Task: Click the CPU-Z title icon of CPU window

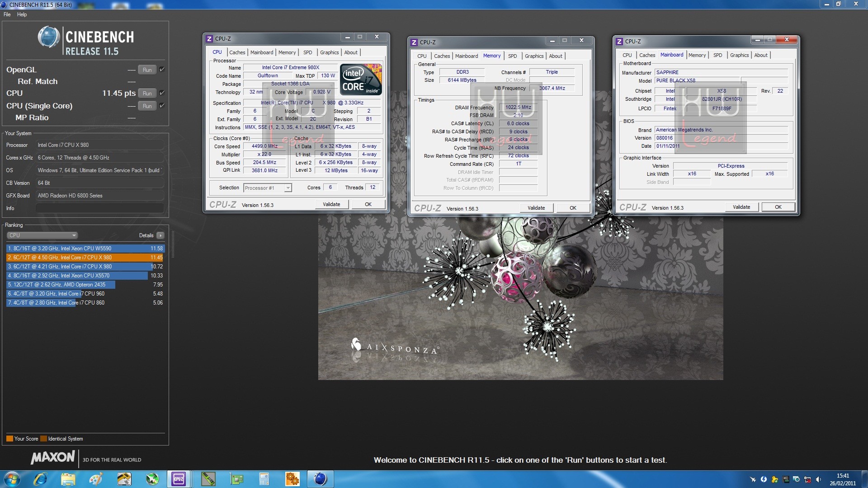Action: 209,39
